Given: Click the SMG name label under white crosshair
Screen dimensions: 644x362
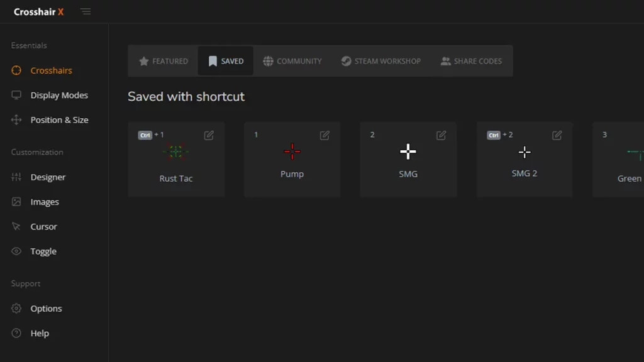Looking at the screenshot, I should click(x=408, y=174).
